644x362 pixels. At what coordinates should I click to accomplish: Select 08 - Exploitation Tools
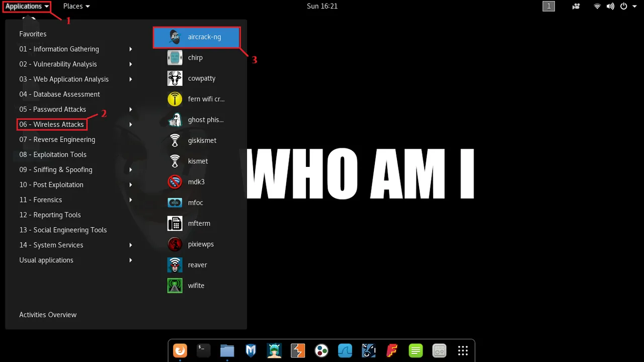[x=53, y=154]
